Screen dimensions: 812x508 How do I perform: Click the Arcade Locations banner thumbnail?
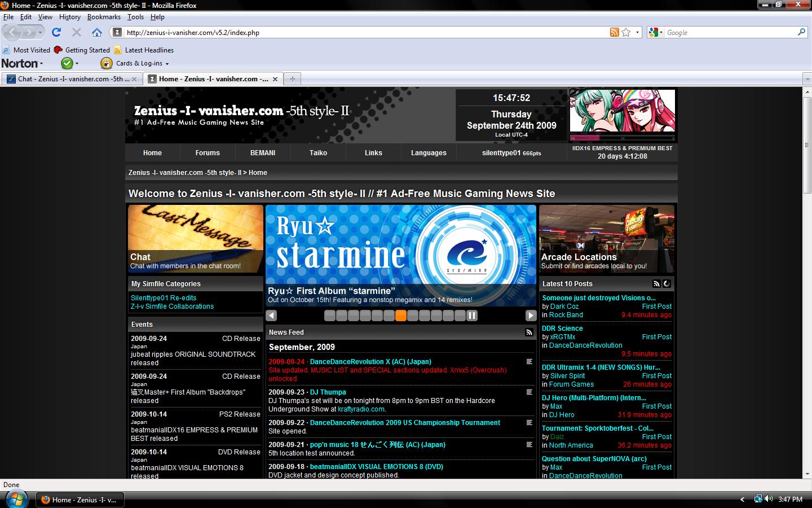(x=607, y=239)
